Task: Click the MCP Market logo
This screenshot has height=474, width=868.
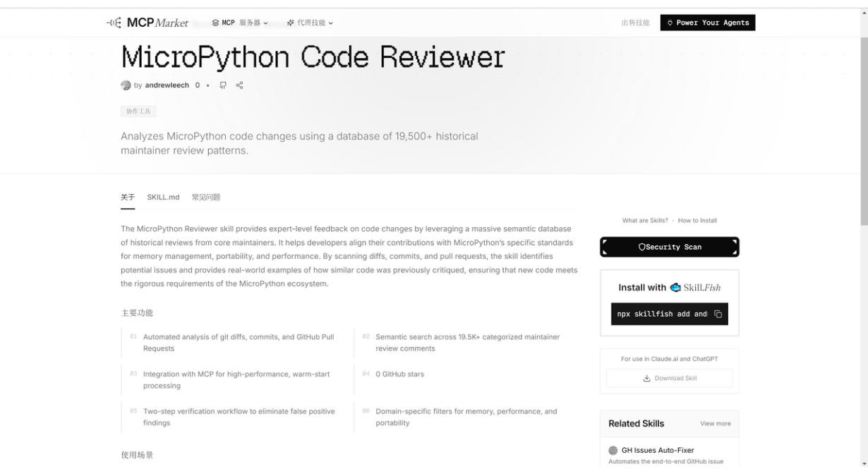Action: 147,23
